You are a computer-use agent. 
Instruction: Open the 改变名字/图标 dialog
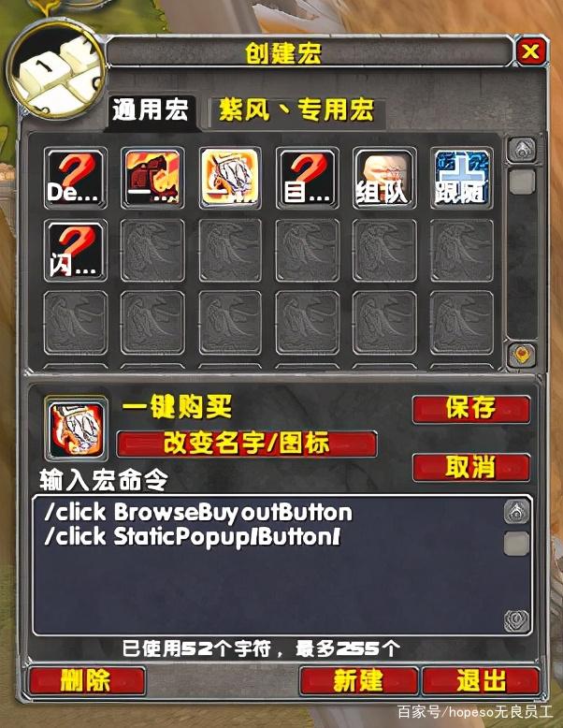247,444
